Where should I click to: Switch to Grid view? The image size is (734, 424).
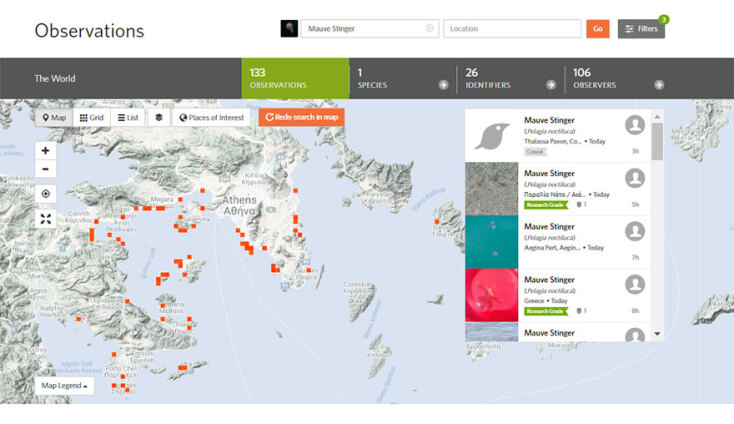tap(91, 118)
